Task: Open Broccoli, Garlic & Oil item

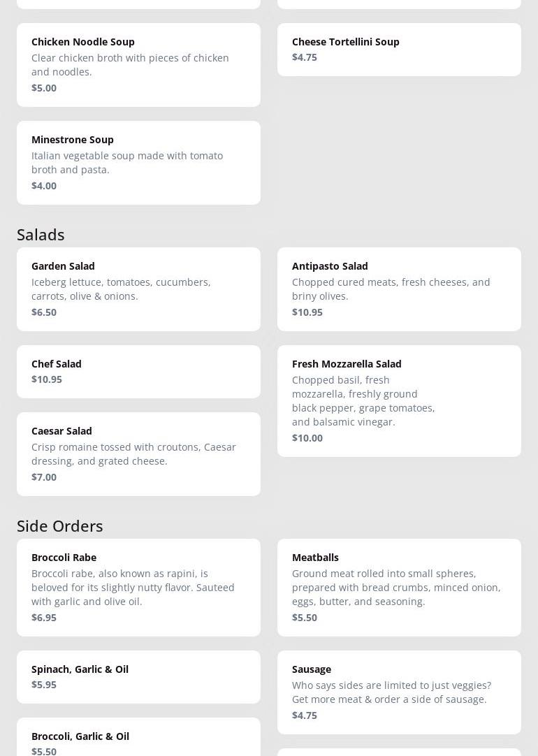Action: point(138,739)
